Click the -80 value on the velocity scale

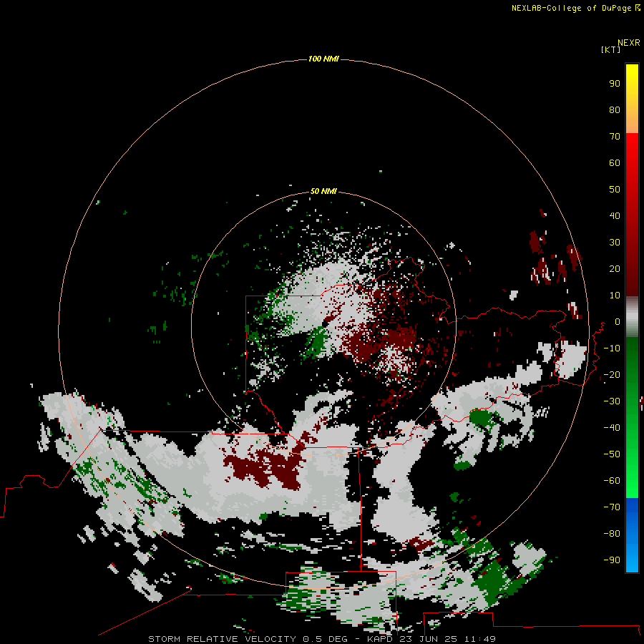[x=612, y=534]
